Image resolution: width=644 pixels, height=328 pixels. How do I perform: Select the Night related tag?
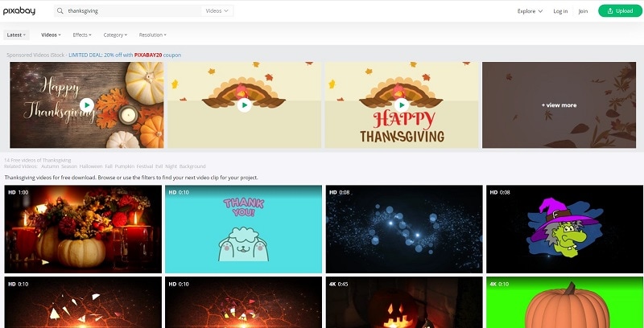171,166
